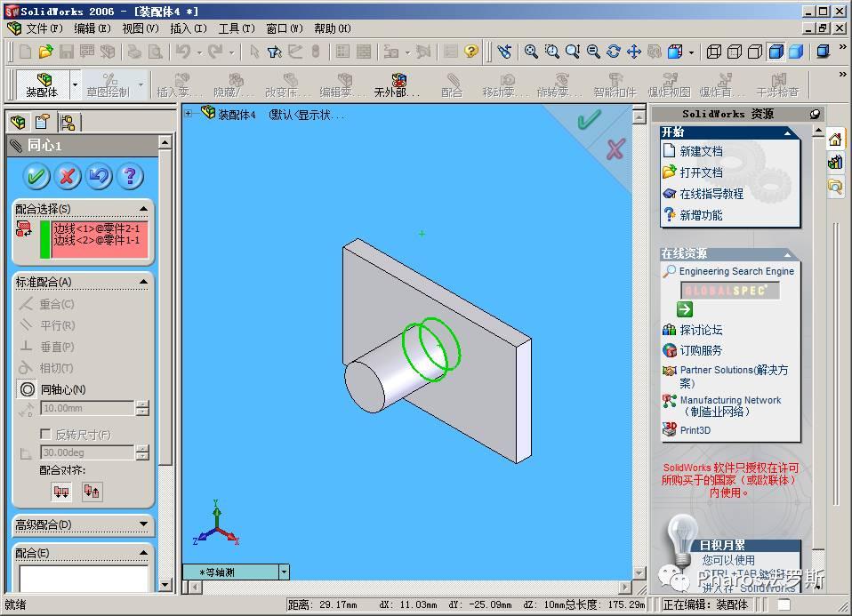Select the Rotate View tool
Image resolution: width=852 pixels, height=616 pixels.
pyautogui.click(x=614, y=52)
